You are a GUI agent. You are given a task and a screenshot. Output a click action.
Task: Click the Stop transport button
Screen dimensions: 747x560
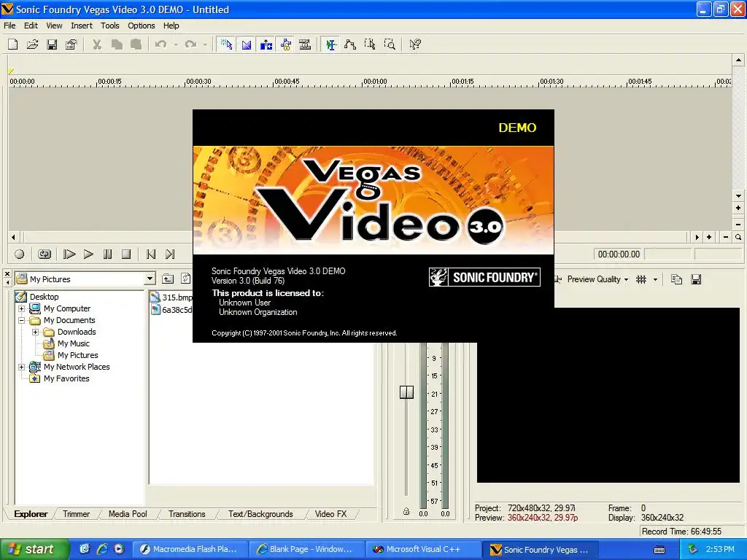tap(126, 254)
